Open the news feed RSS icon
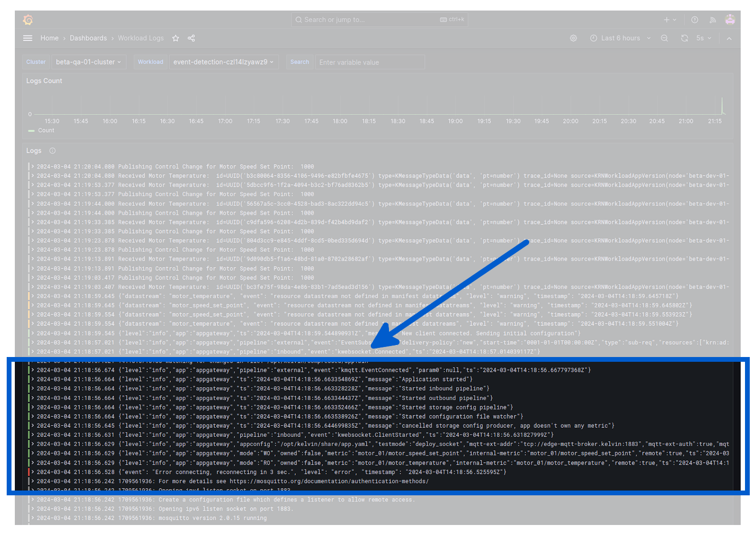Viewport: 756px width, 536px height. click(712, 20)
